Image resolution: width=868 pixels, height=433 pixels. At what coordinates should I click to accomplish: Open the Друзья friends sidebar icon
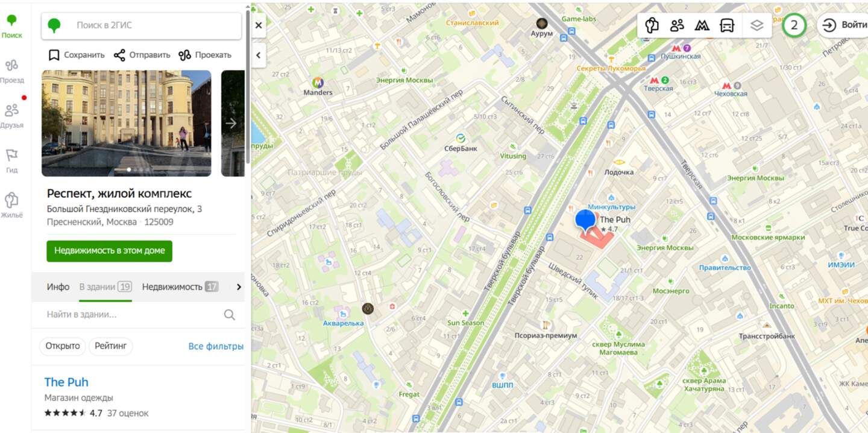click(x=12, y=115)
